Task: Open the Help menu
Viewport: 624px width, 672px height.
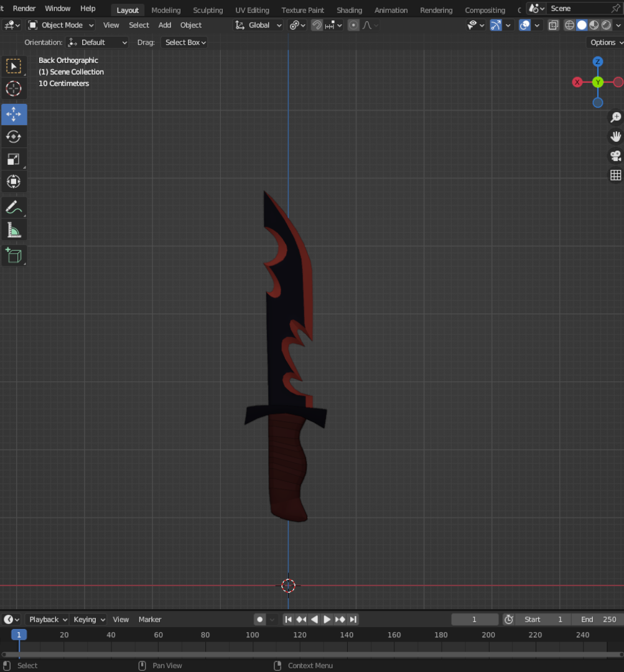Action: pos(88,9)
